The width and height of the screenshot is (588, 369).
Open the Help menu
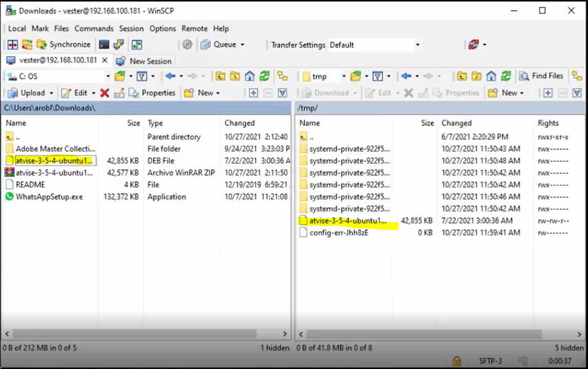coord(221,29)
